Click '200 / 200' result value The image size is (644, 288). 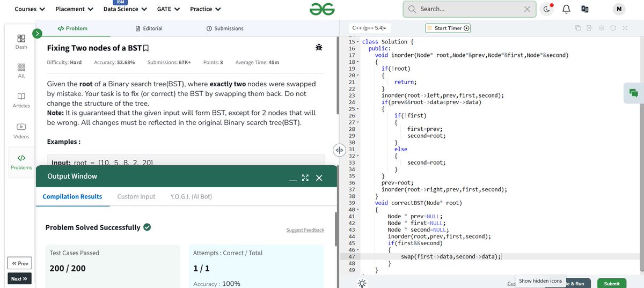point(68,268)
